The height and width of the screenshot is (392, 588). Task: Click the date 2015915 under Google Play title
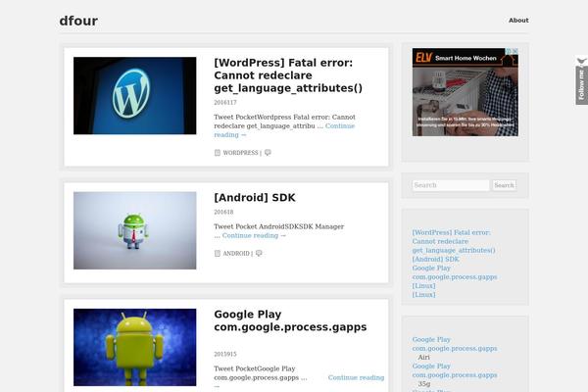point(225,354)
